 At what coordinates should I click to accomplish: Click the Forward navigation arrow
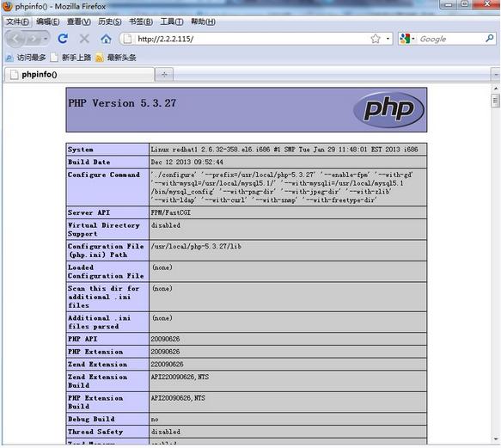click(x=33, y=39)
